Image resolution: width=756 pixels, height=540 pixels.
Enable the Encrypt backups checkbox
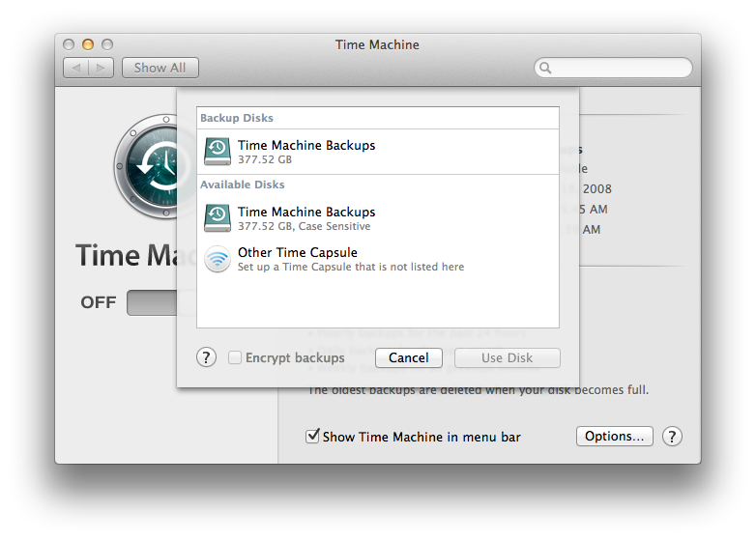(x=235, y=357)
